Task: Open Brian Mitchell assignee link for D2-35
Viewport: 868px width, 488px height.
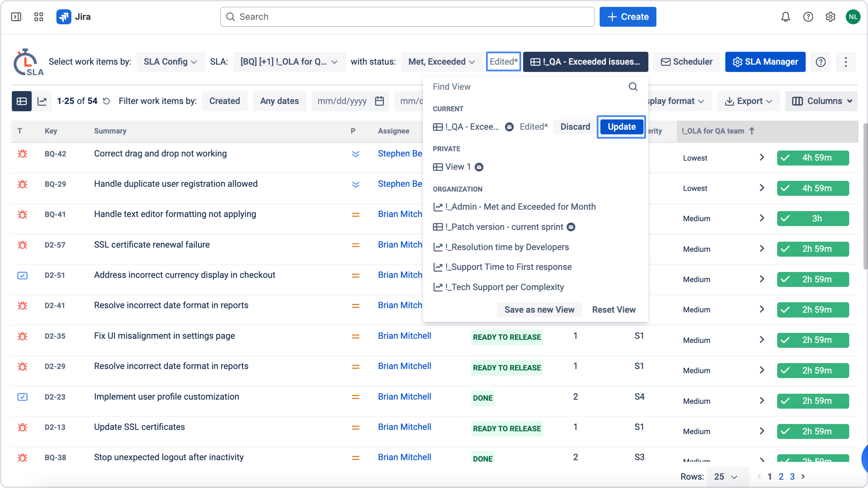Action: (x=404, y=336)
